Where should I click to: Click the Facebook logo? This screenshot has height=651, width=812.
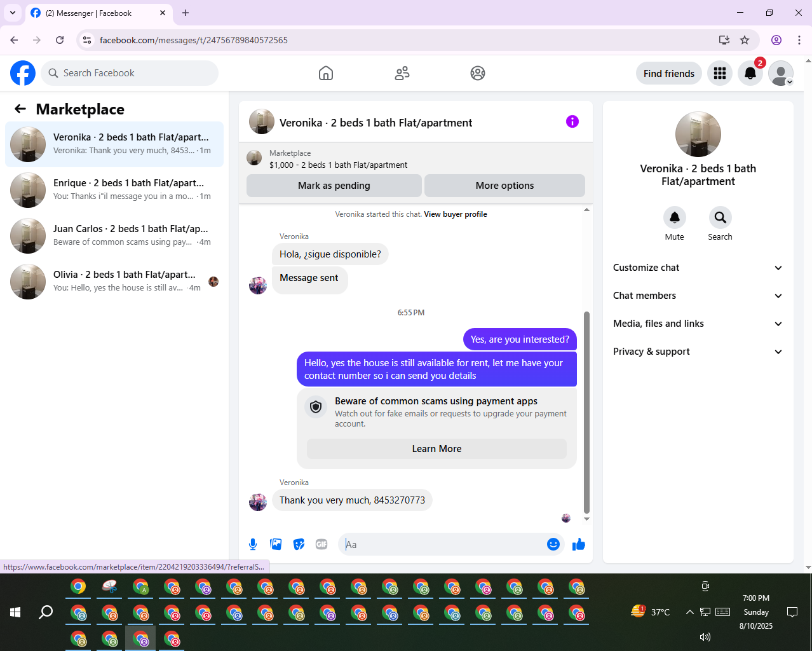23,73
